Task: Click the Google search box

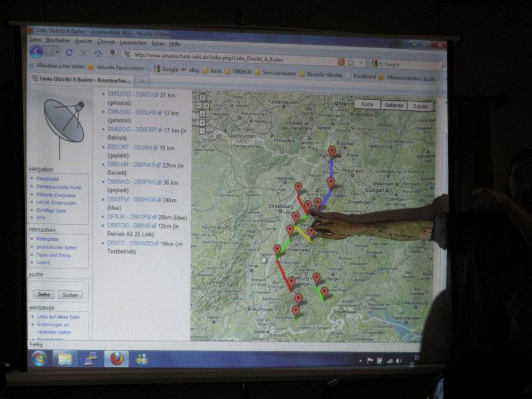Action: [x=409, y=64]
